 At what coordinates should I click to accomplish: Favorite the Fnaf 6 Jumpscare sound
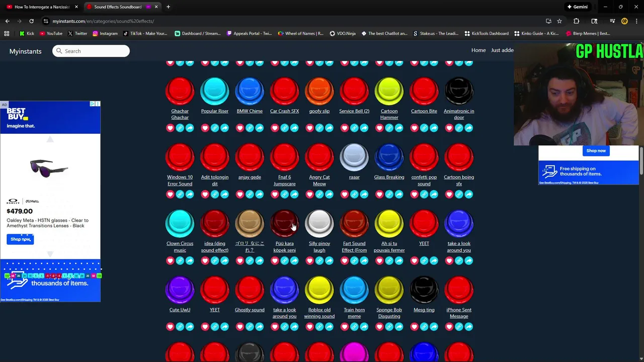(x=275, y=195)
